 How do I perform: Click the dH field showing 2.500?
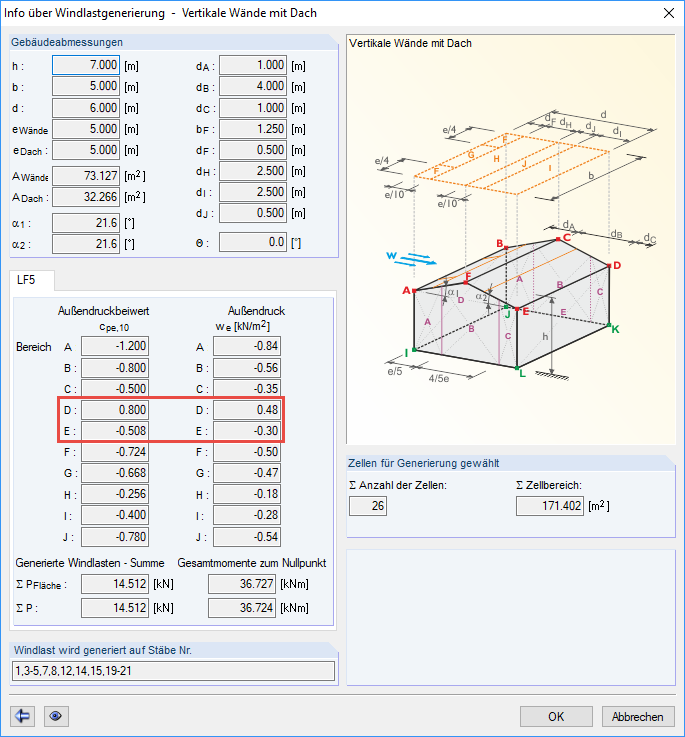[253, 171]
